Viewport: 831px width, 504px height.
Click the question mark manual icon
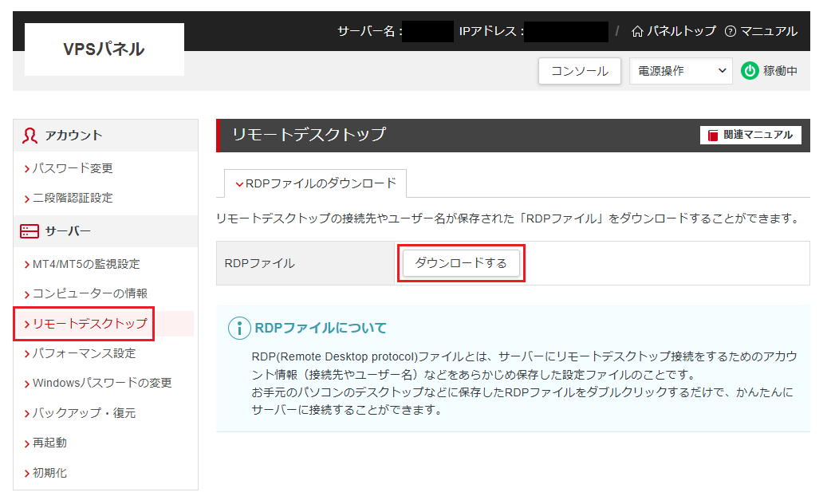(x=731, y=32)
